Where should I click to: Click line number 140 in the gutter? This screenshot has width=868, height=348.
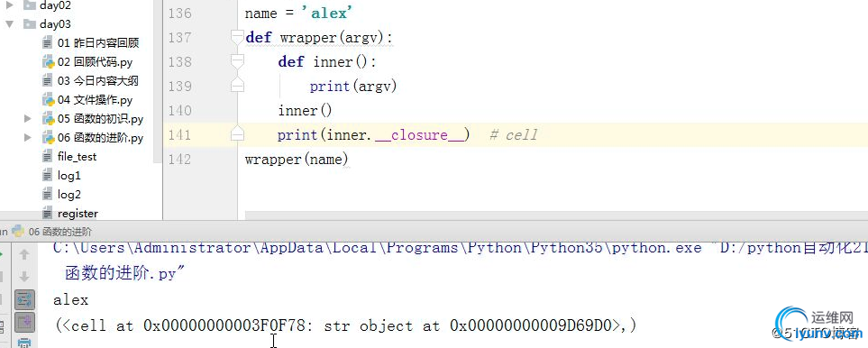pyautogui.click(x=180, y=111)
